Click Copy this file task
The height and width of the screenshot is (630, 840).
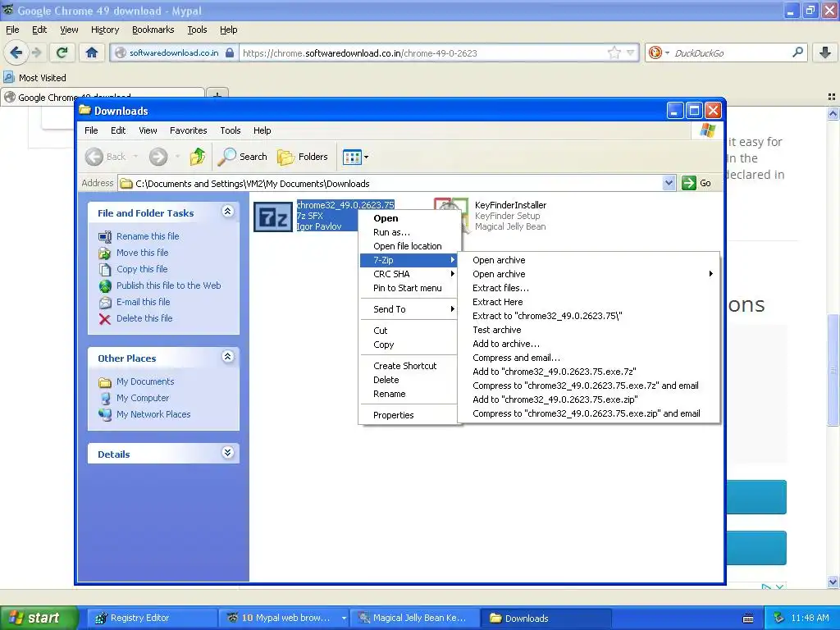pyautogui.click(x=142, y=269)
